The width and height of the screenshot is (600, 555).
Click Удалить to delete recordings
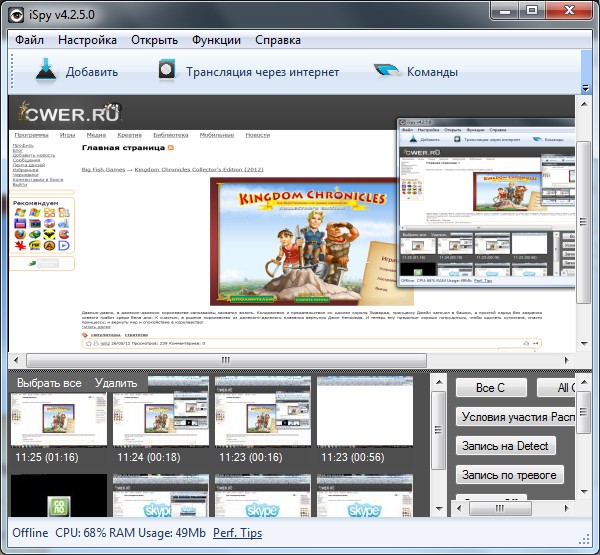pyautogui.click(x=116, y=383)
